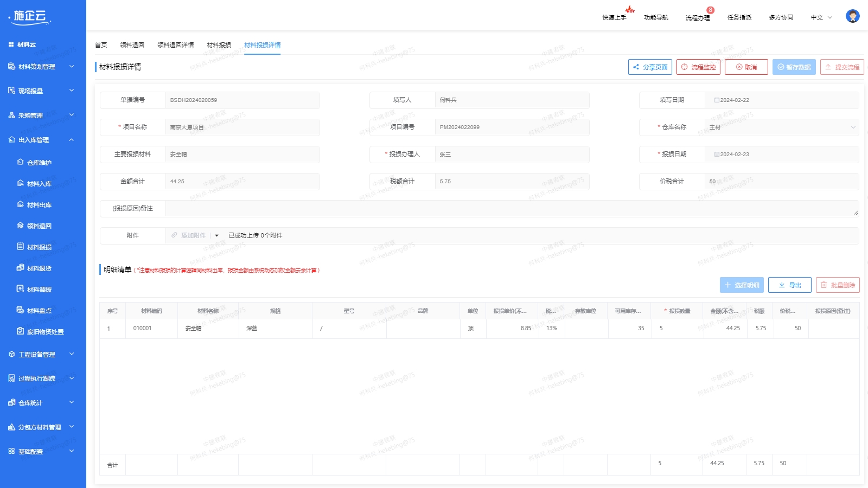
Task: Click the 批量删除 button
Action: pyautogui.click(x=838, y=285)
